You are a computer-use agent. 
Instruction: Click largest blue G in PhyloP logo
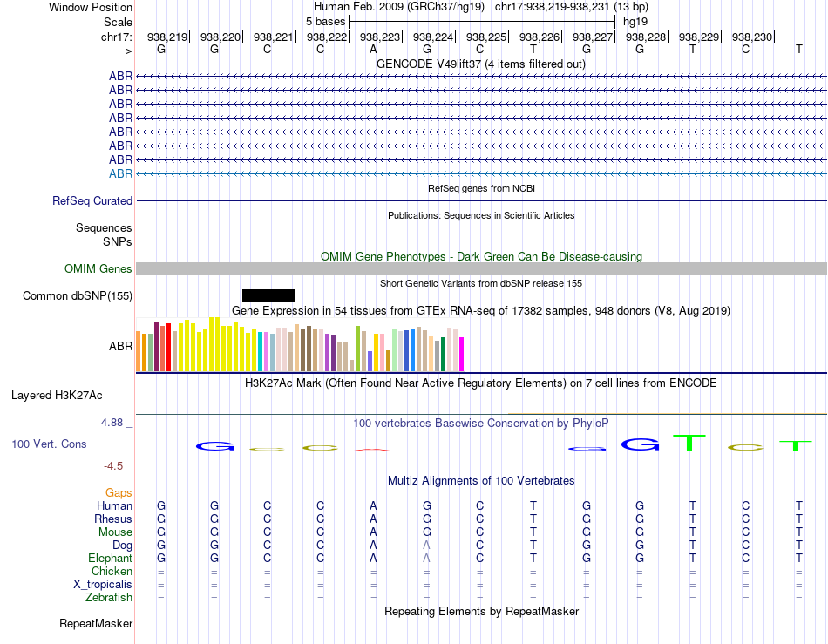[640, 444]
